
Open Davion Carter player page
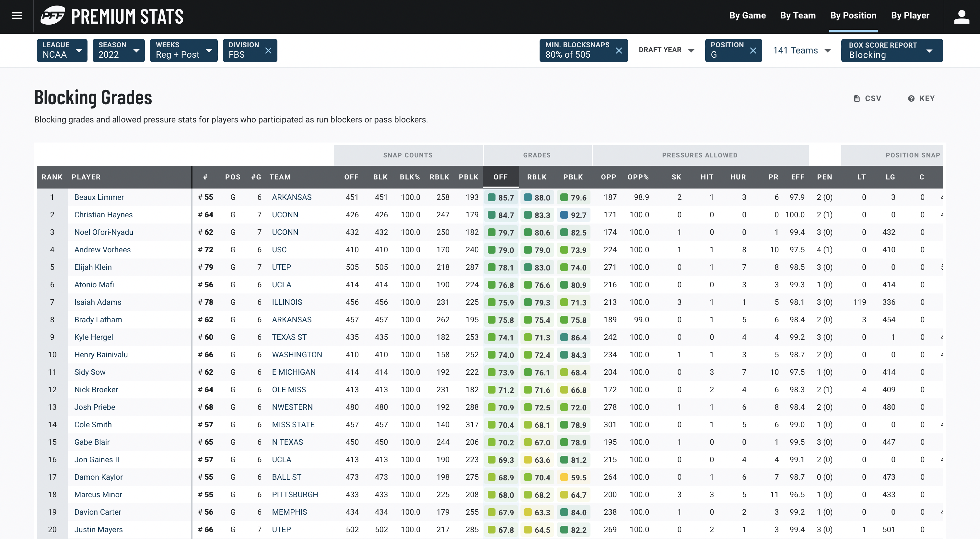[x=98, y=512]
